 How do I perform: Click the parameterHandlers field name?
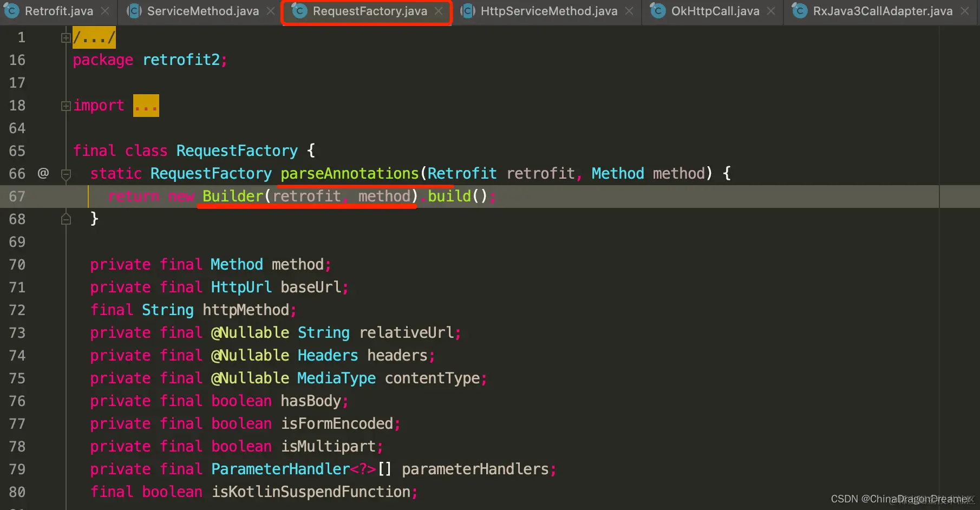point(475,469)
